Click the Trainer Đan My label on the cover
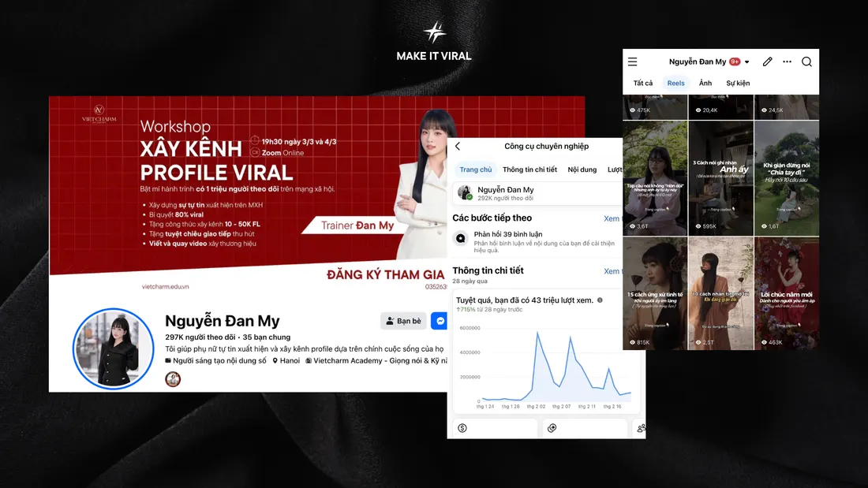This screenshot has height=488, width=868. [x=357, y=225]
